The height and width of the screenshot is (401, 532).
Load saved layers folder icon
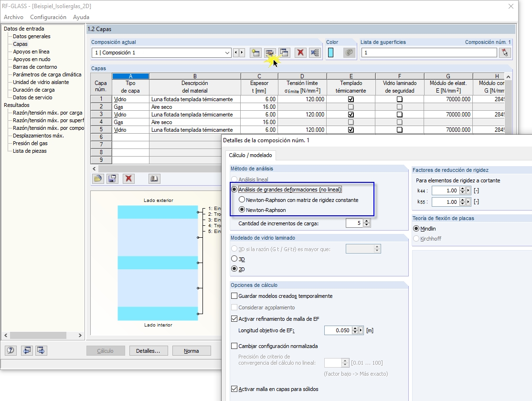(x=98, y=179)
